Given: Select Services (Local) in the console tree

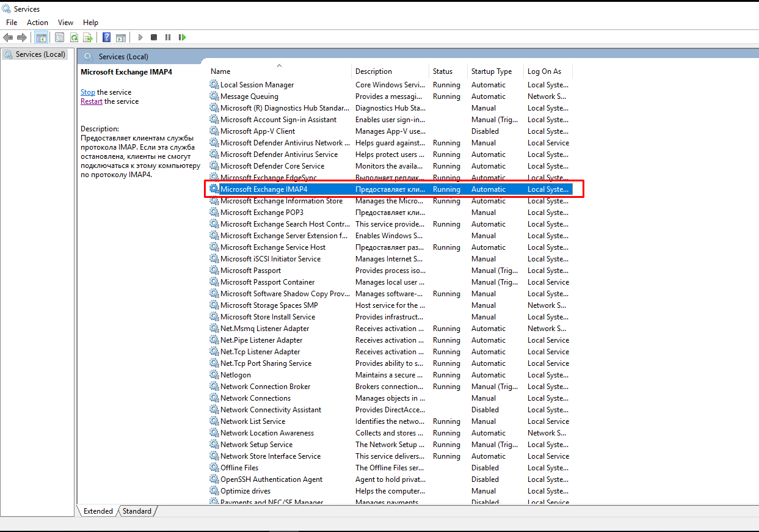Looking at the screenshot, I should 40,54.
